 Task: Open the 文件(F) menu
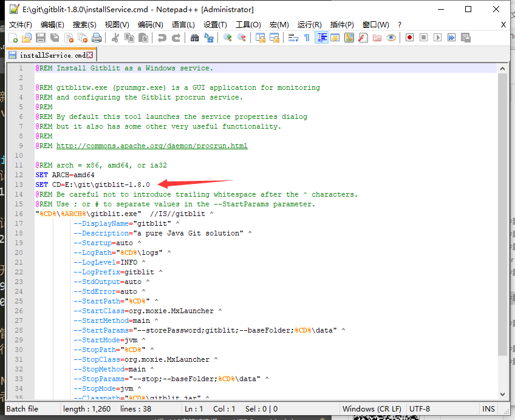(21, 25)
